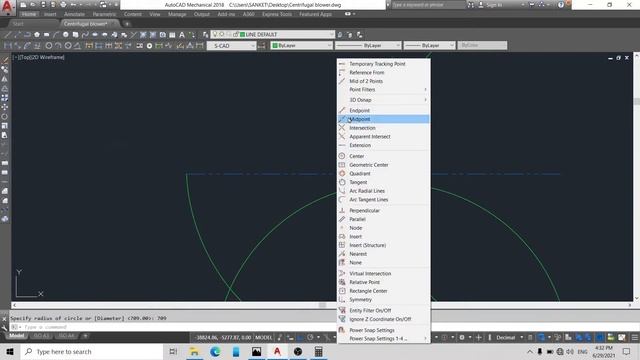This screenshot has height=360, width=640.
Task: Select Relative Point option
Action: point(383,282)
